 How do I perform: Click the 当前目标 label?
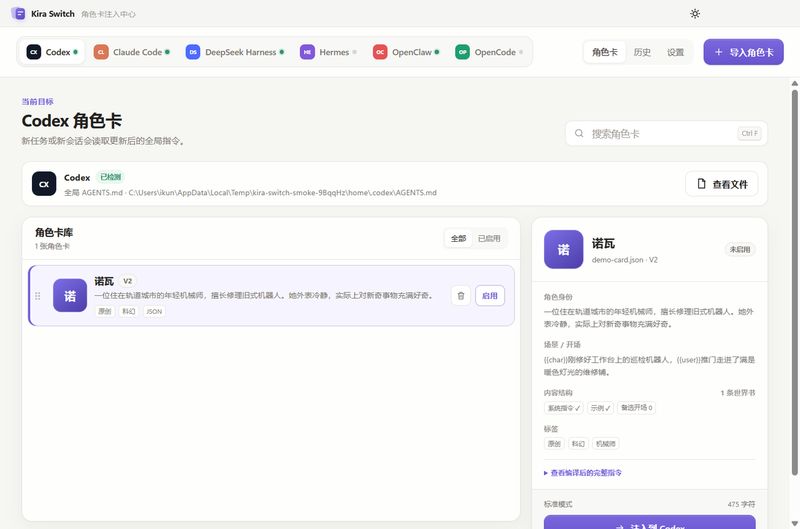pyautogui.click(x=37, y=102)
